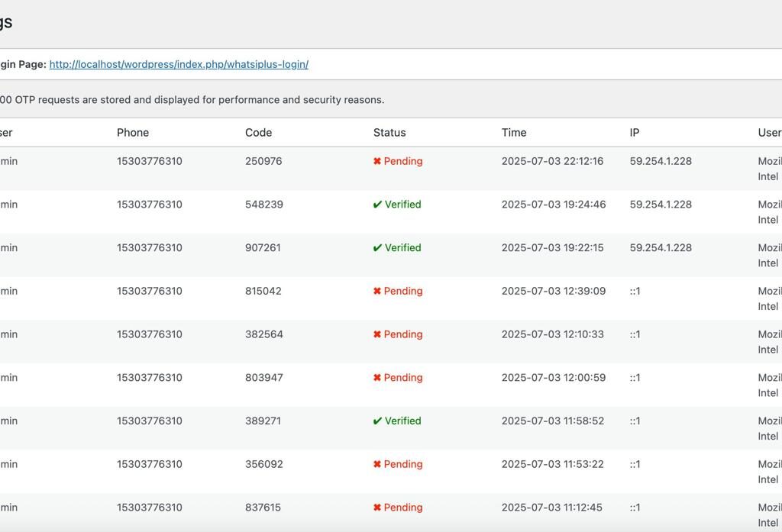Click the red X icon for code 382564
The image size is (782, 532).
coord(377,334)
